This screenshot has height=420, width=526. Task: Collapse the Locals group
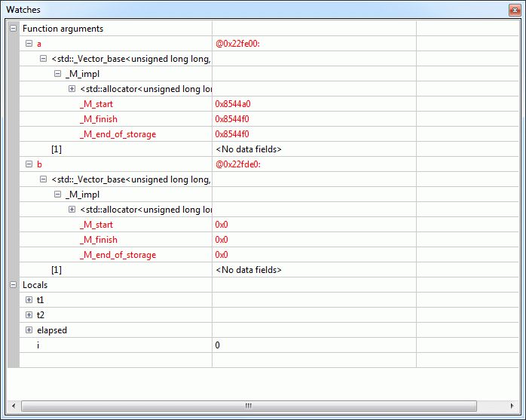click(x=13, y=285)
